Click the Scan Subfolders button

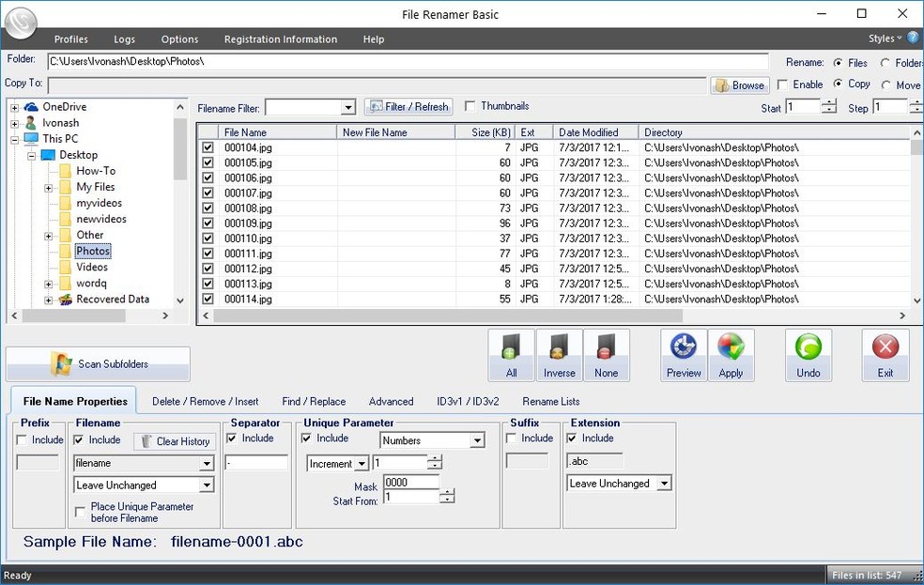[x=98, y=364]
